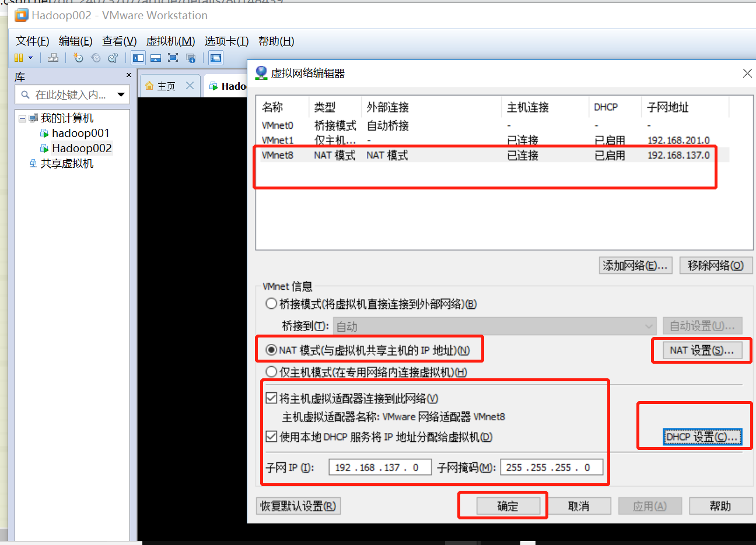The height and width of the screenshot is (545, 756).
Task: Click the Revert to Snapshot toolbar icon
Action: 96,58
